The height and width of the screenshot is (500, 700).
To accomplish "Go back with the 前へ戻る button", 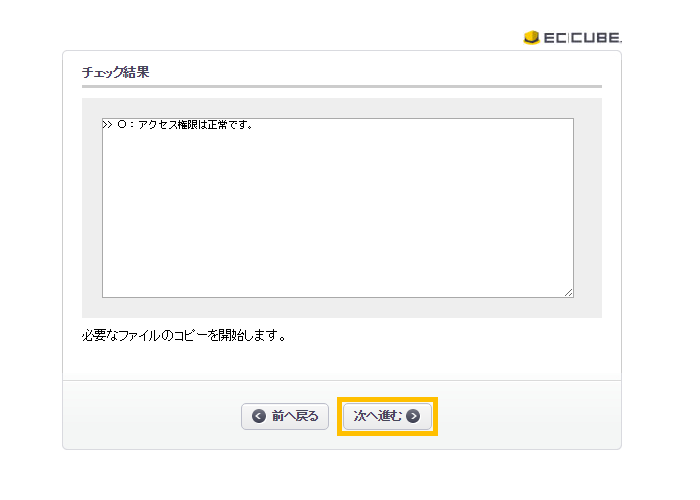I will click(x=285, y=416).
